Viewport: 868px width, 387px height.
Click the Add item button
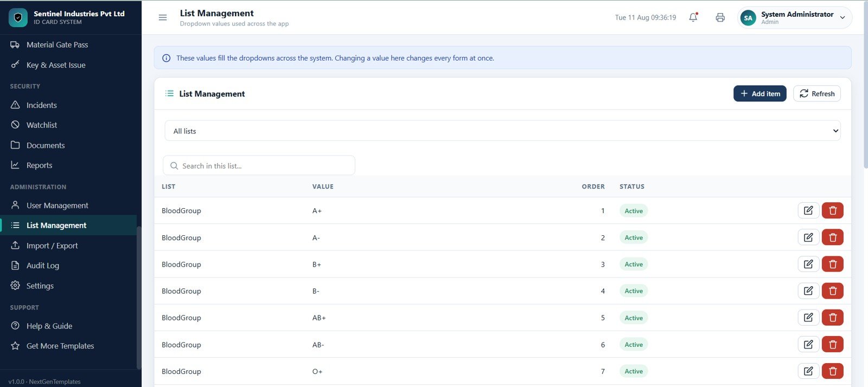coord(759,93)
